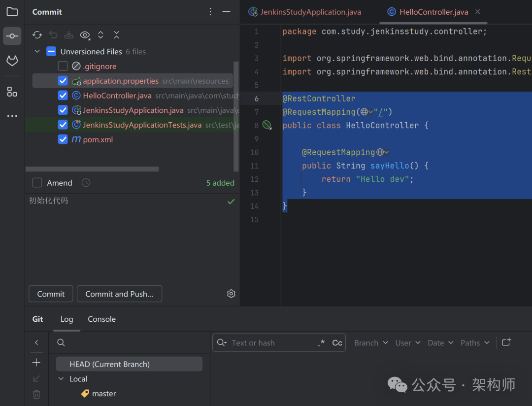Click the Commit button
This screenshot has height=406, width=532.
pos(51,294)
